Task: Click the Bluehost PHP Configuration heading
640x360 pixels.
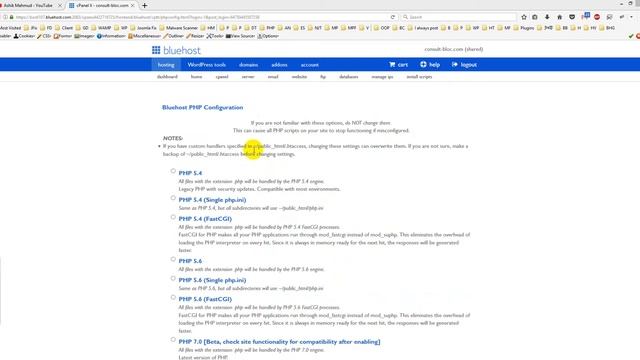Action: [x=202, y=107]
